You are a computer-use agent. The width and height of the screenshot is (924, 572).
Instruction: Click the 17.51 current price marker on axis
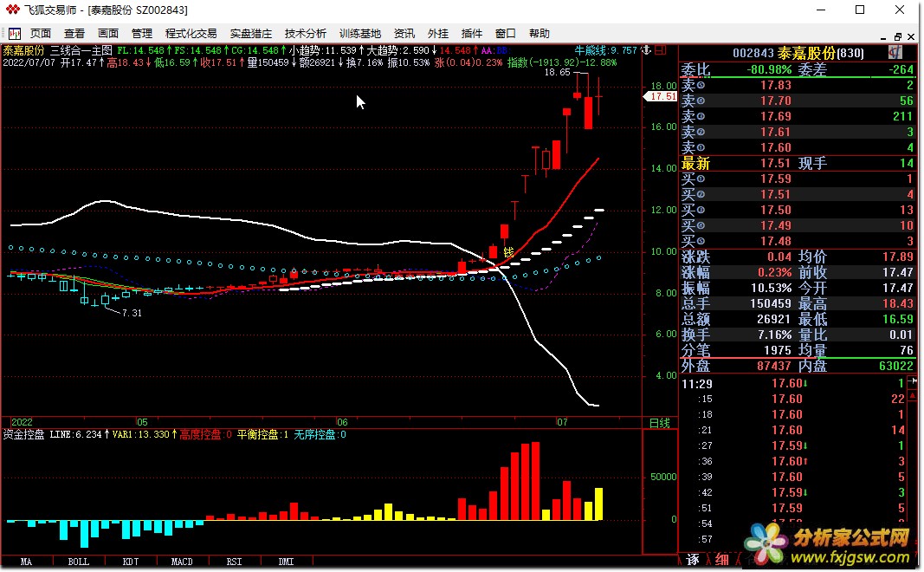tap(662, 96)
